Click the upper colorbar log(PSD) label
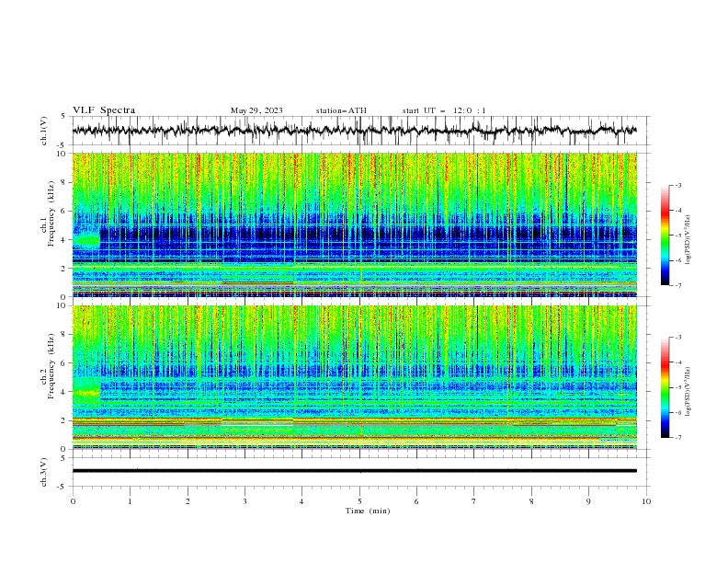 (x=688, y=240)
